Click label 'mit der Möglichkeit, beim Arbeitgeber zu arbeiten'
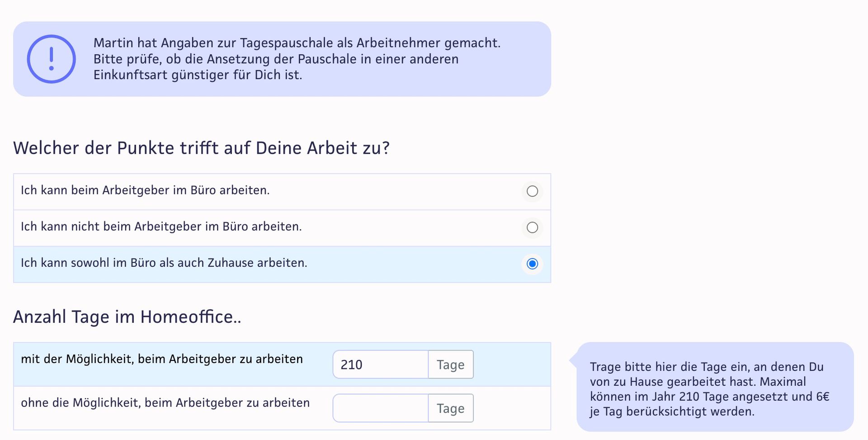The height and width of the screenshot is (440, 868). click(x=162, y=359)
